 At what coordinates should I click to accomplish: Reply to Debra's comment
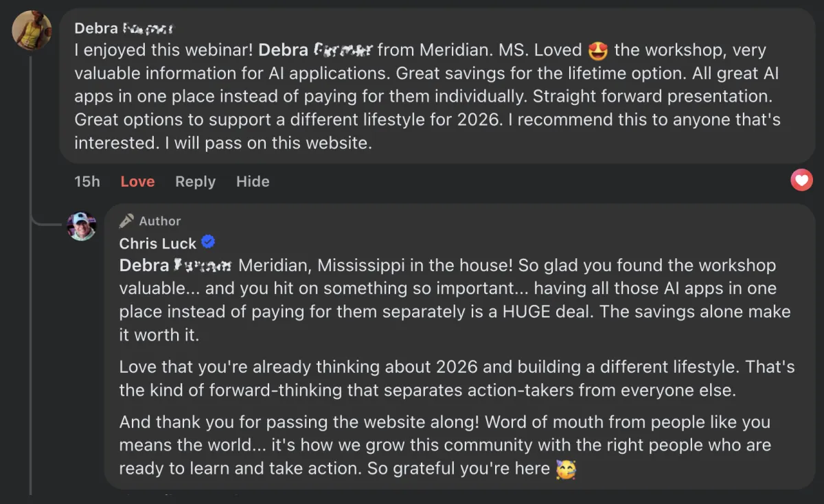click(195, 181)
